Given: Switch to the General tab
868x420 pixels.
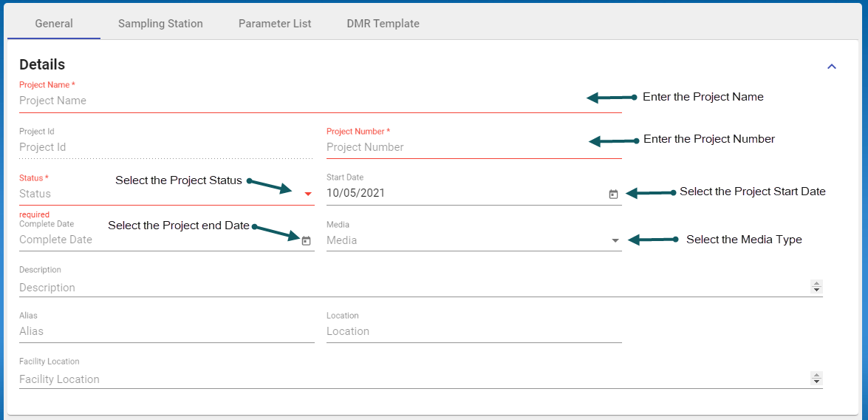Looking at the screenshot, I should click(x=54, y=24).
